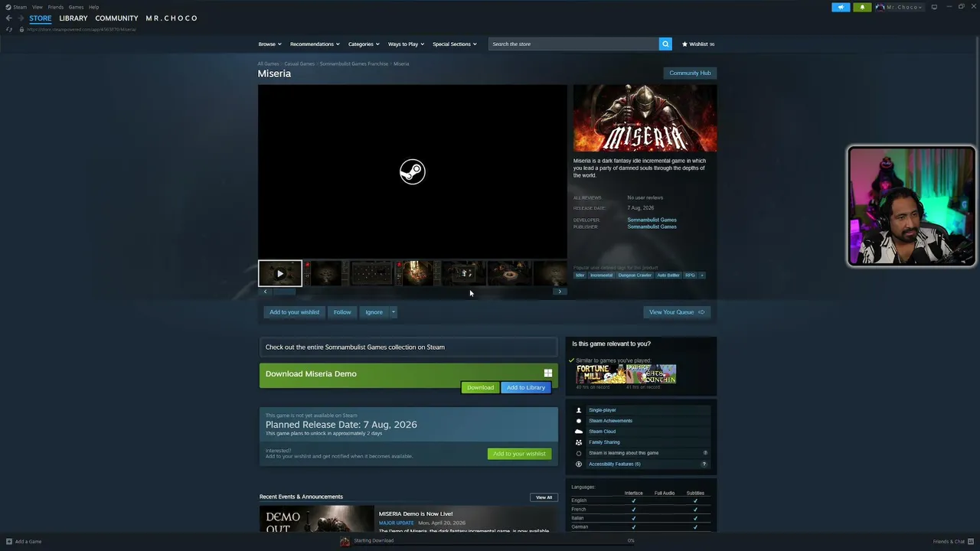Download the Miseria demo
Image resolution: width=980 pixels, height=551 pixels.
tap(480, 387)
